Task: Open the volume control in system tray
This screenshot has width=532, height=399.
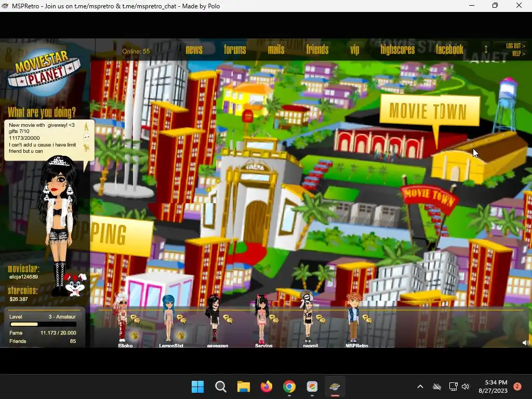Action: 465,387
